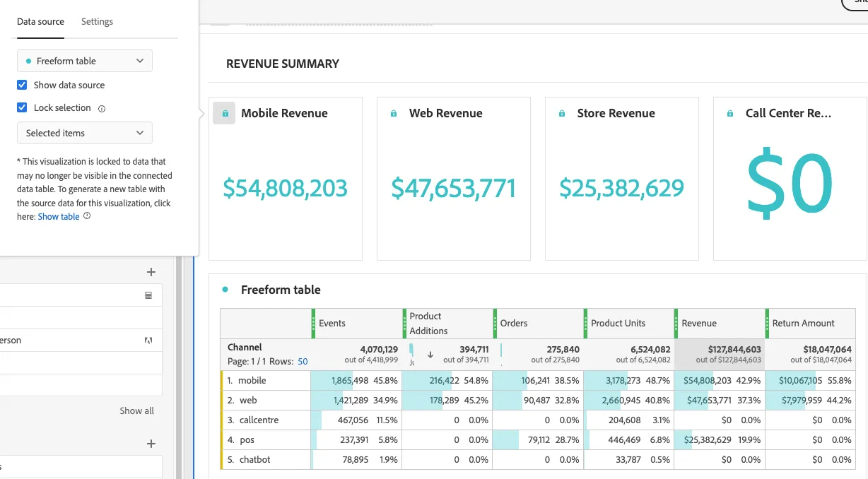Image resolution: width=868 pixels, height=479 pixels.
Task: Click the lock icon beside Web Revenue
Action: point(394,113)
